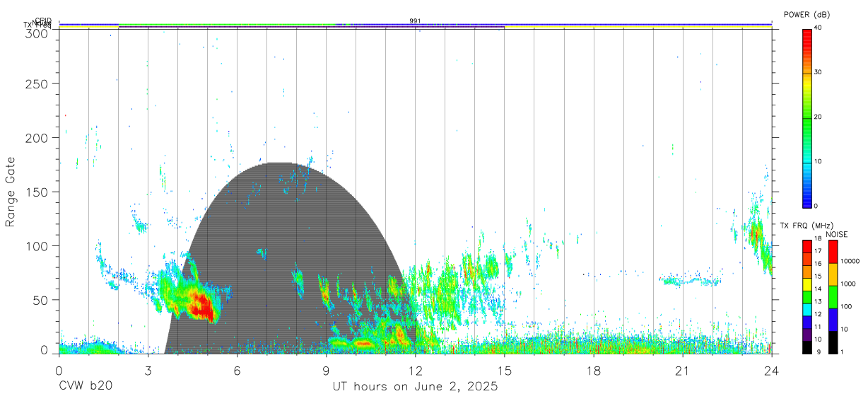The height and width of the screenshot is (401, 868).
Task: Click the yellow 14–15 MHz TX FRQ swatch
Action: 807,283
